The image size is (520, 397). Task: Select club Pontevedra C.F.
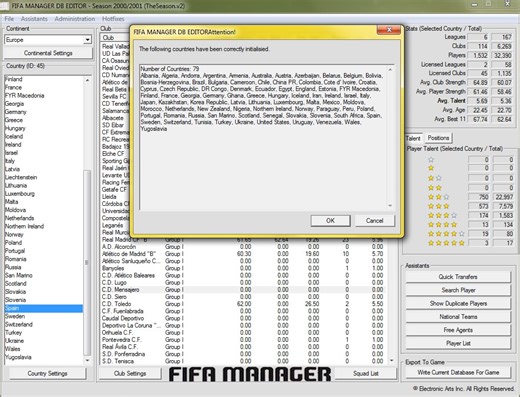243,340
